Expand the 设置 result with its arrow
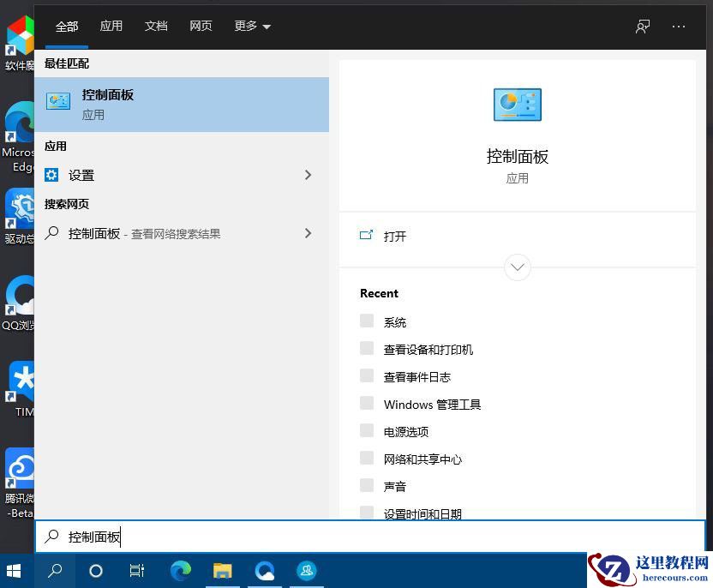713x588 pixels. pos(308,175)
